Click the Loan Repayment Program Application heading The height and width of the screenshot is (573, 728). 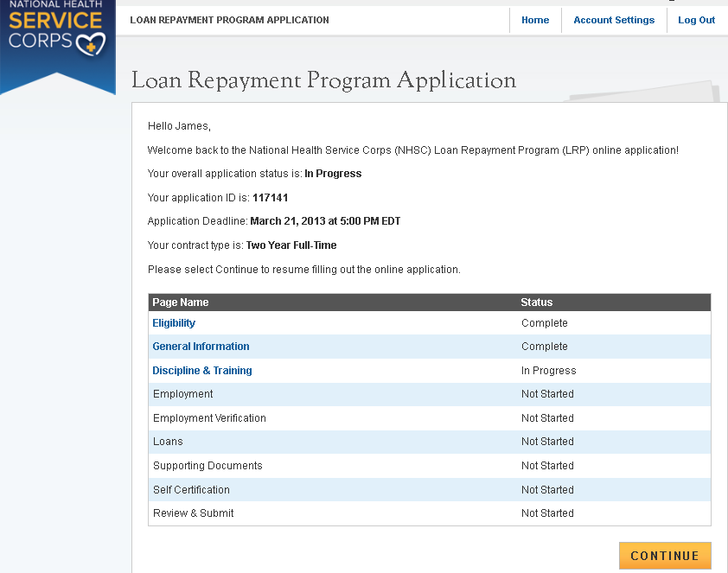coord(323,81)
